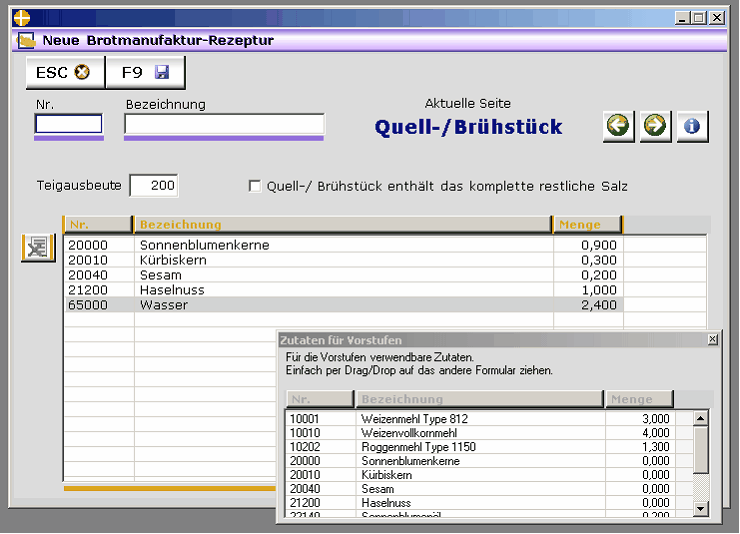Click the Bezeichnung column header in main table

[x=343, y=225]
